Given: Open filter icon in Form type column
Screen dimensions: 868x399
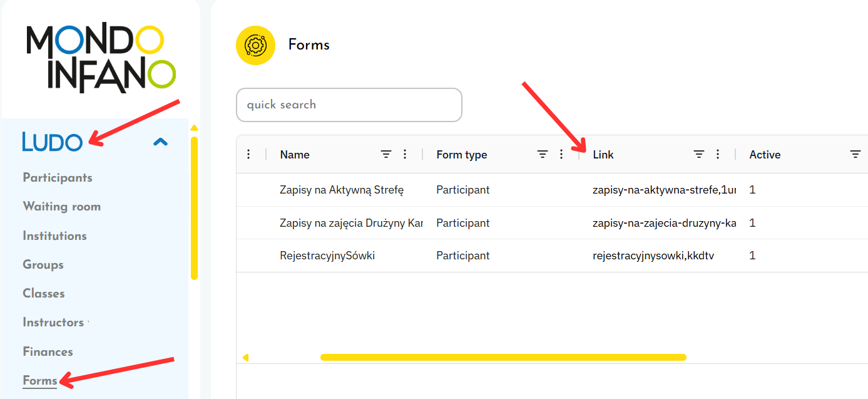Looking at the screenshot, I should click(x=543, y=154).
